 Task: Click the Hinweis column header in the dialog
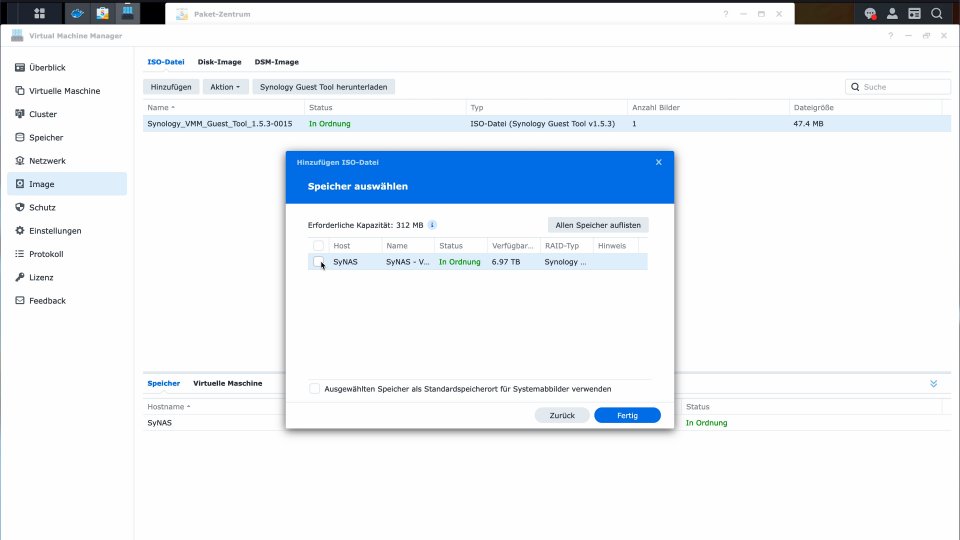click(x=615, y=246)
